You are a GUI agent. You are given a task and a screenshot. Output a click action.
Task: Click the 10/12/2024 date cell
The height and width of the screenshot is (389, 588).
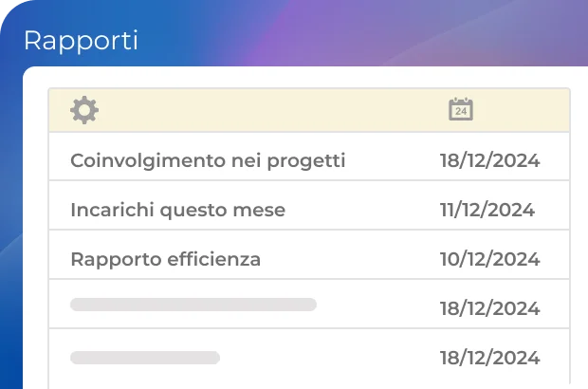coord(489,259)
